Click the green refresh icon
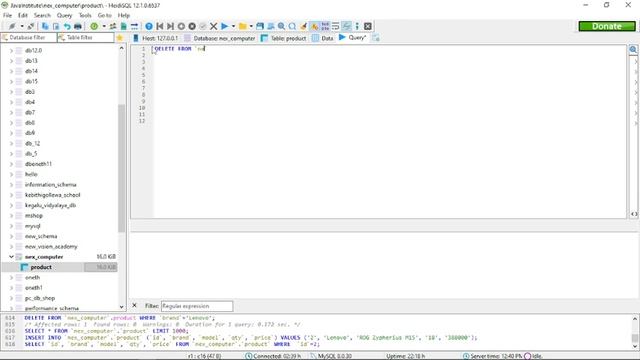This screenshot has width=640, height=360. point(94,26)
